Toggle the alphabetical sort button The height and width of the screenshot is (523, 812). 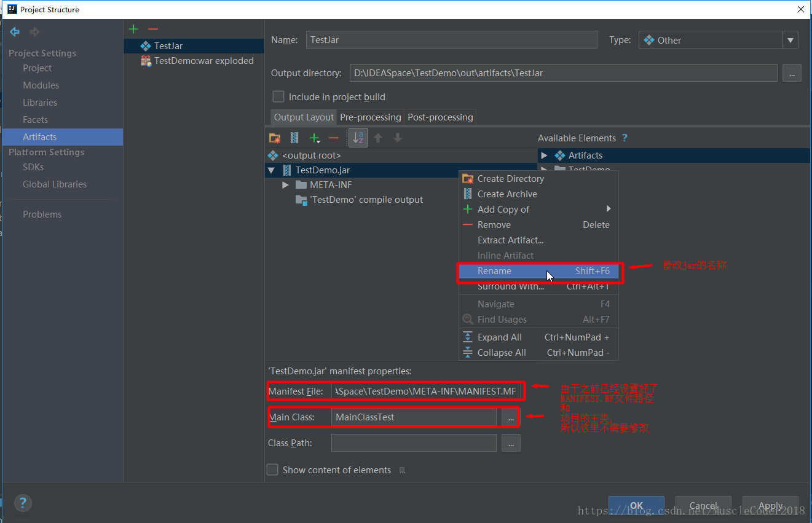pyautogui.click(x=358, y=138)
